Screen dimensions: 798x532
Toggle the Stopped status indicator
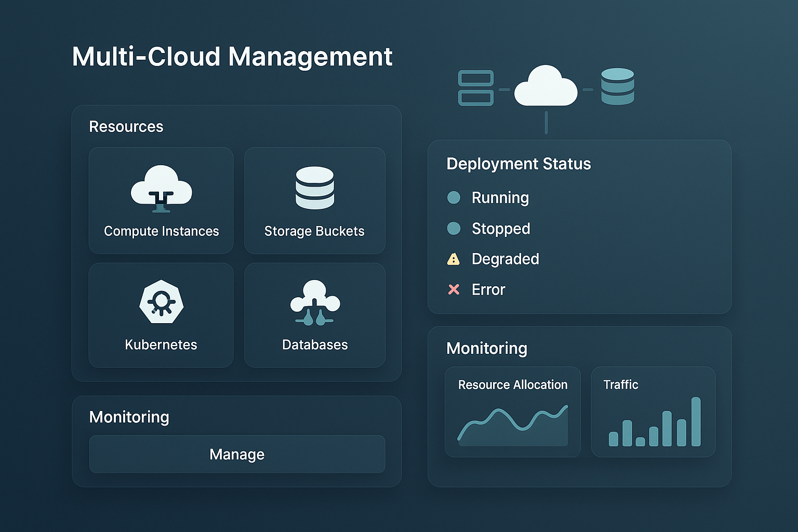pyautogui.click(x=454, y=228)
